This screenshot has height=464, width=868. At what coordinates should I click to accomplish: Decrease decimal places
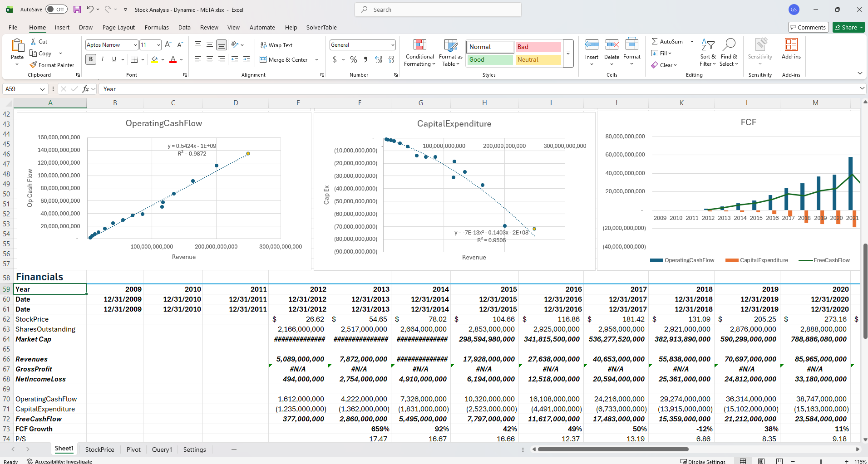coord(390,59)
